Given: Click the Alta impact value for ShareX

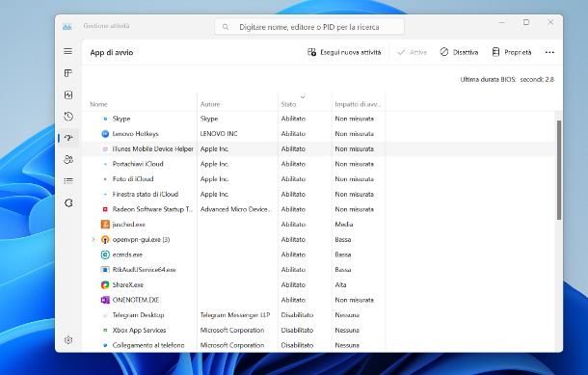Looking at the screenshot, I should [x=340, y=284].
